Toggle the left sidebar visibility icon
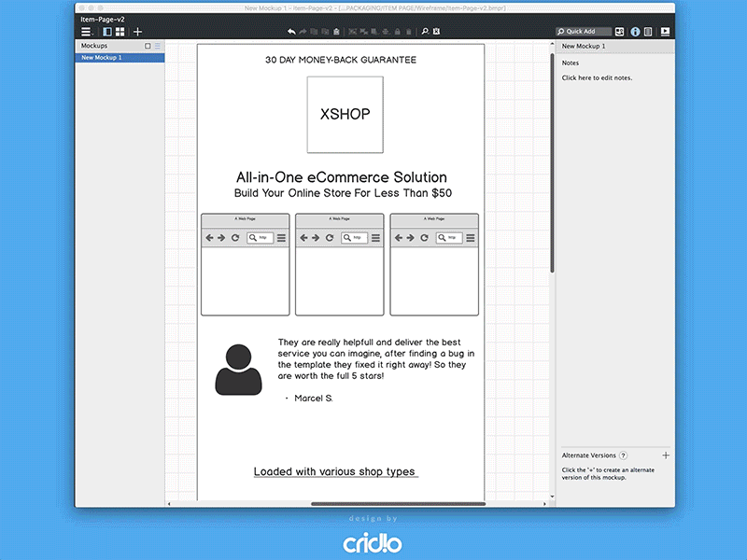 pyautogui.click(x=108, y=31)
